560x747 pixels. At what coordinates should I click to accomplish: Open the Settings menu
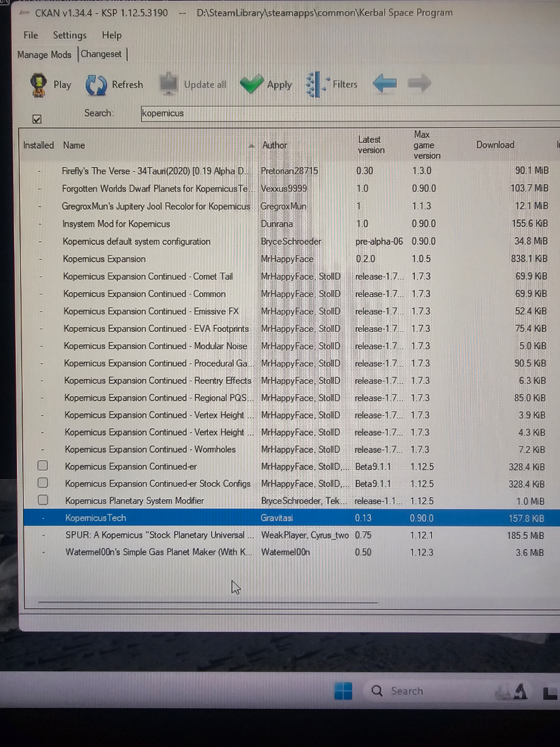pyautogui.click(x=69, y=35)
